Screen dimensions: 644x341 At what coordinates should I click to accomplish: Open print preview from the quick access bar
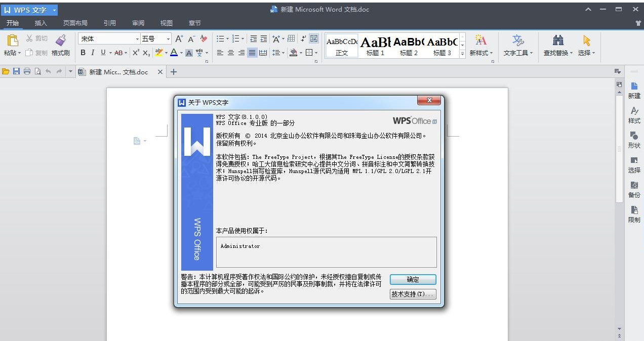coord(37,71)
